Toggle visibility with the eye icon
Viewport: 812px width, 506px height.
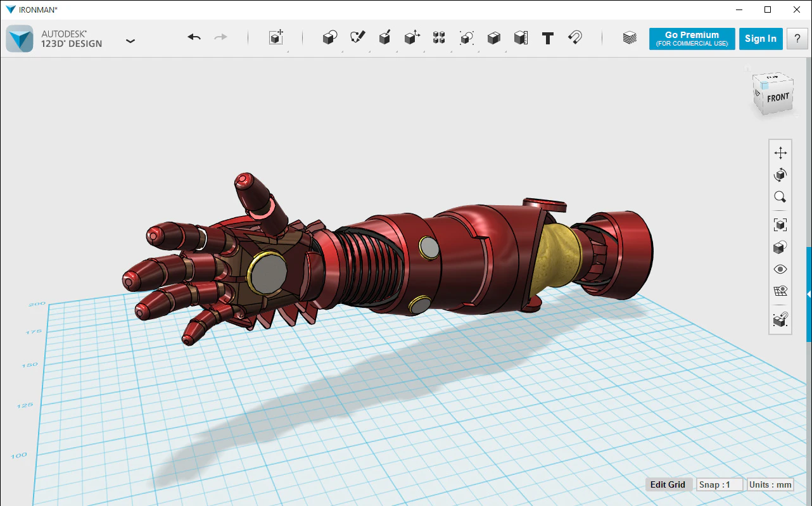tap(780, 269)
